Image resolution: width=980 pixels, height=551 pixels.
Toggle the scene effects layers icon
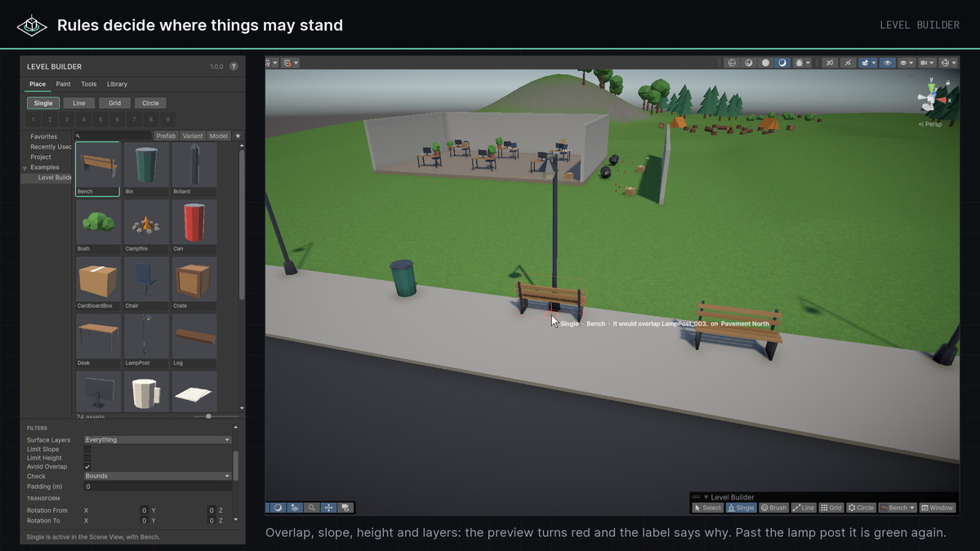[x=864, y=62]
